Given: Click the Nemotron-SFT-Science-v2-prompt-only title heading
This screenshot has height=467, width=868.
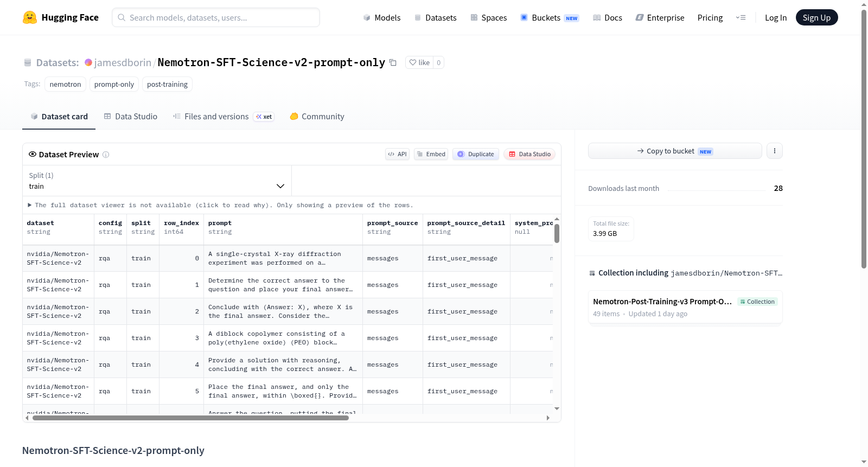Looking at the screenshot, I should pyautogui.click(x=113, y=451).
